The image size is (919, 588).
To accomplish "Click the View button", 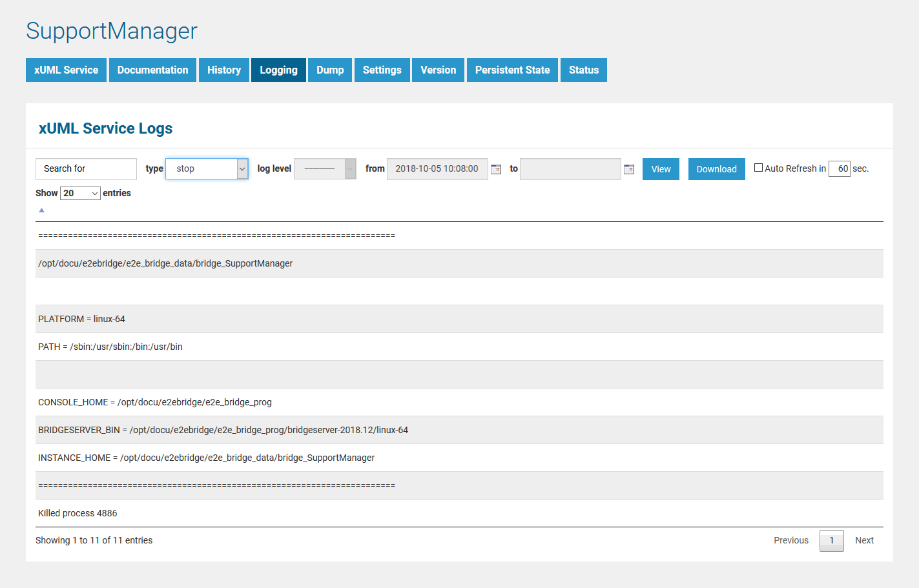I will (661, 169).
